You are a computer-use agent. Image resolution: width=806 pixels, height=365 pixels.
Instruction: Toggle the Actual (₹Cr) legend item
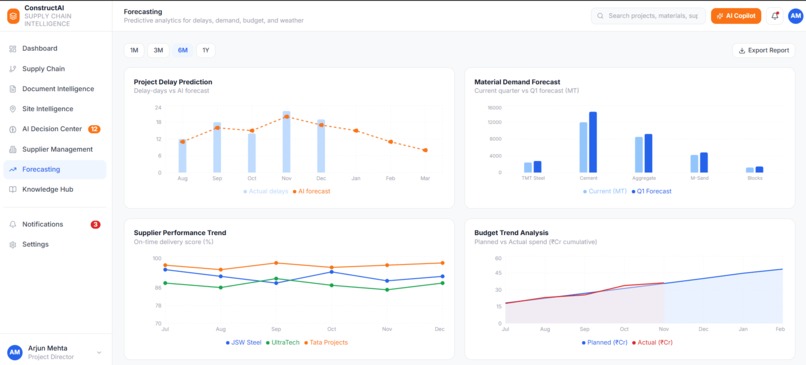click(x=652, y=342)
